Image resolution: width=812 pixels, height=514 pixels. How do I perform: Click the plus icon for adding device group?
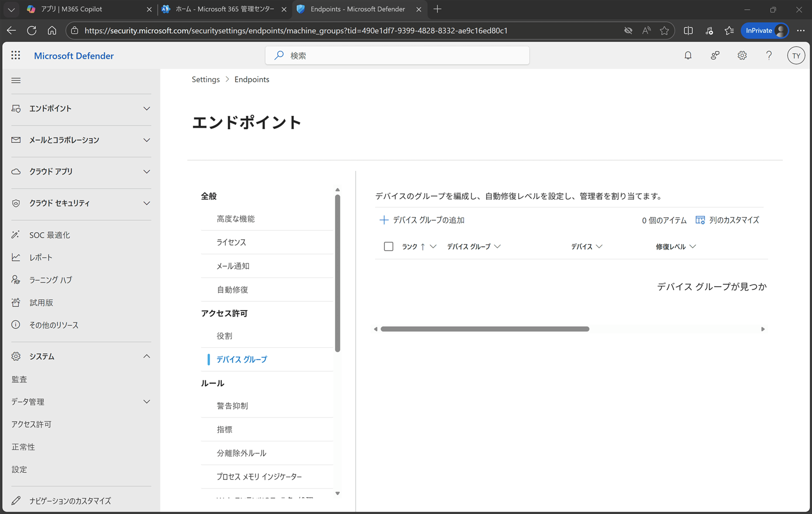click(384, 220)
